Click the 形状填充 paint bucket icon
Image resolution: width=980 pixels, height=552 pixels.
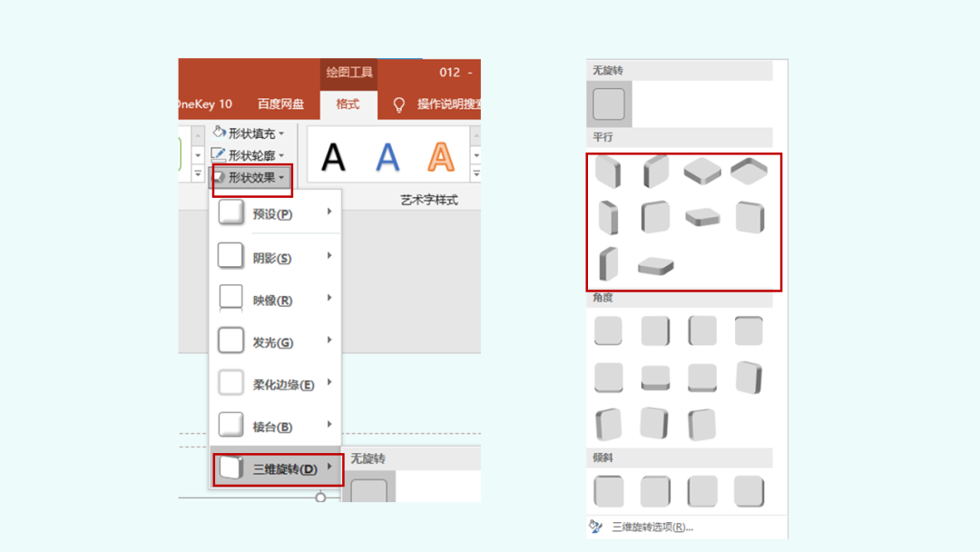pyautogui.click(x=219, y=132)
